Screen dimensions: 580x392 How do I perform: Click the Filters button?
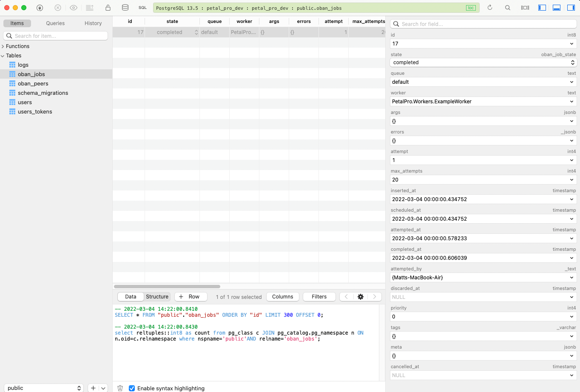319,297
